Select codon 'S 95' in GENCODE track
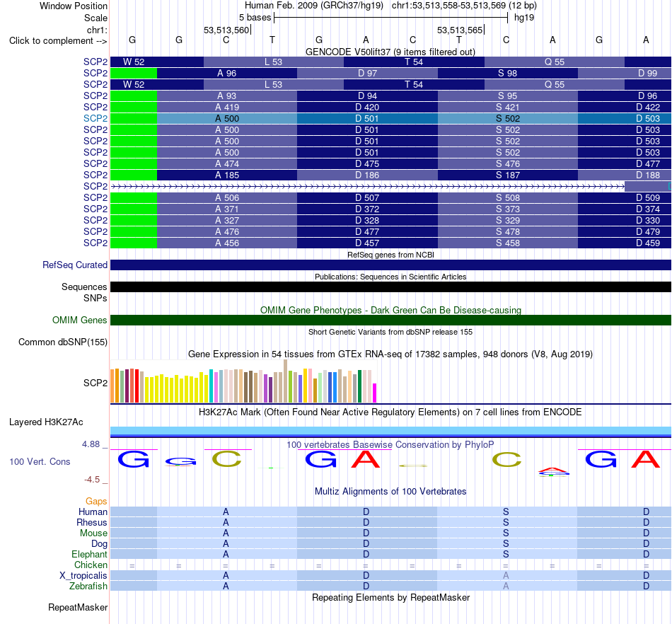 507,96
